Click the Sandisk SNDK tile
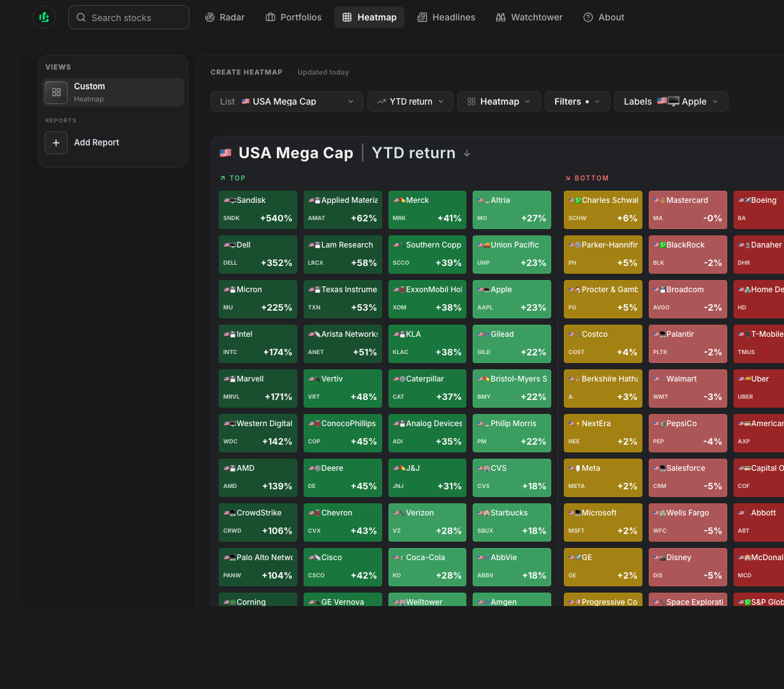The height and width of the screenshot is (689, 784). (258, 209)
